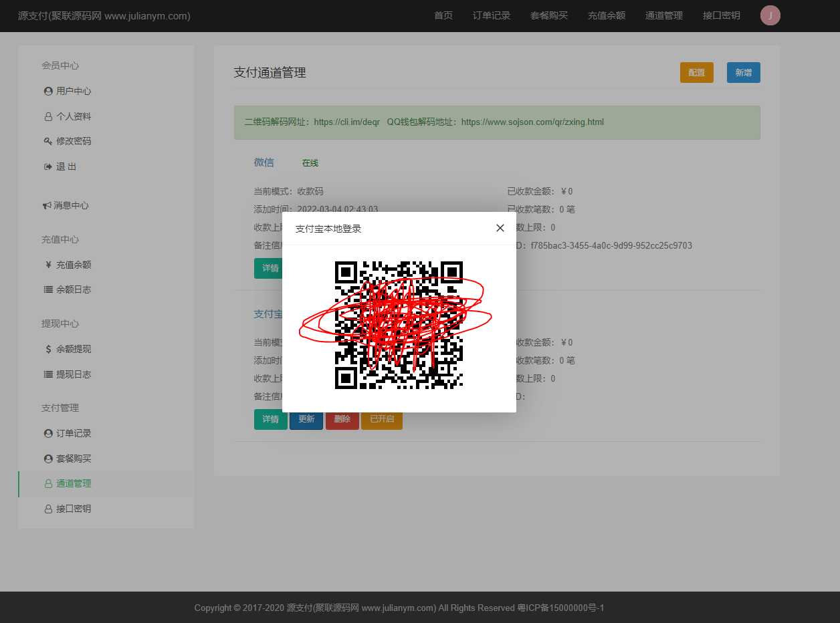Click the 支付宝本地登录 dialog title
The width and height of the screenshot is (840, 623).
tap(328, 229)
